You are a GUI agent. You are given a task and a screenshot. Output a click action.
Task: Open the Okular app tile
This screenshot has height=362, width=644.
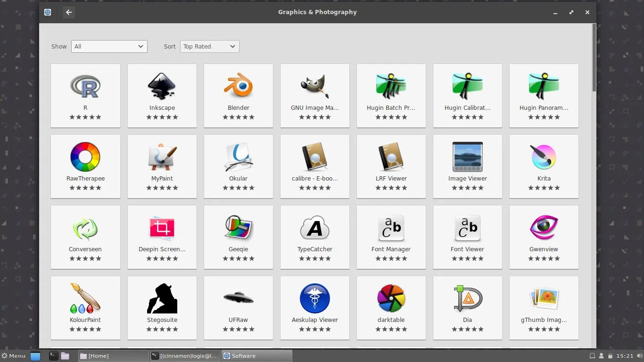tap(239, 166)
